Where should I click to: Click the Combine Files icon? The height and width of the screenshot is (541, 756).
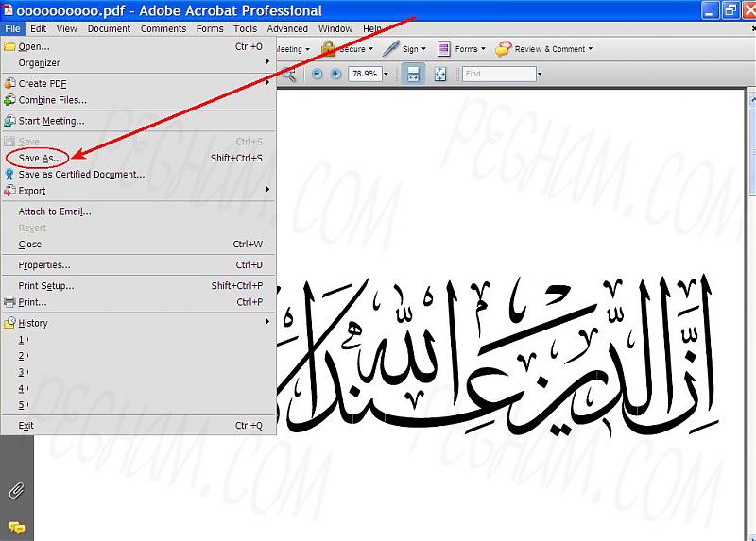9,100
